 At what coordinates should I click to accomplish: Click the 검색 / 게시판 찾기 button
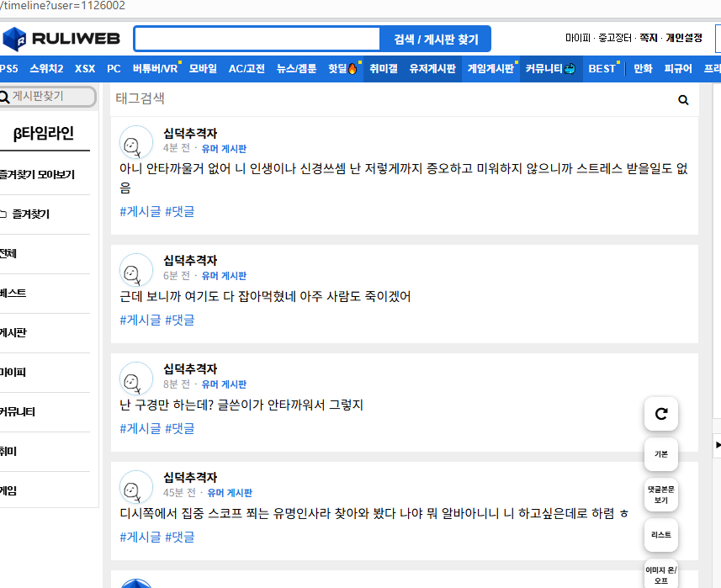[436, 40]
